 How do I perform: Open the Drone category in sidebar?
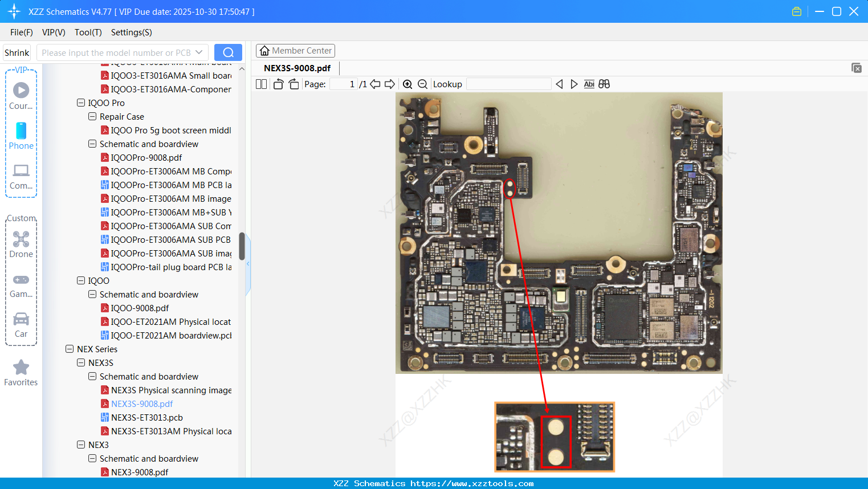[x=21, y=244]
